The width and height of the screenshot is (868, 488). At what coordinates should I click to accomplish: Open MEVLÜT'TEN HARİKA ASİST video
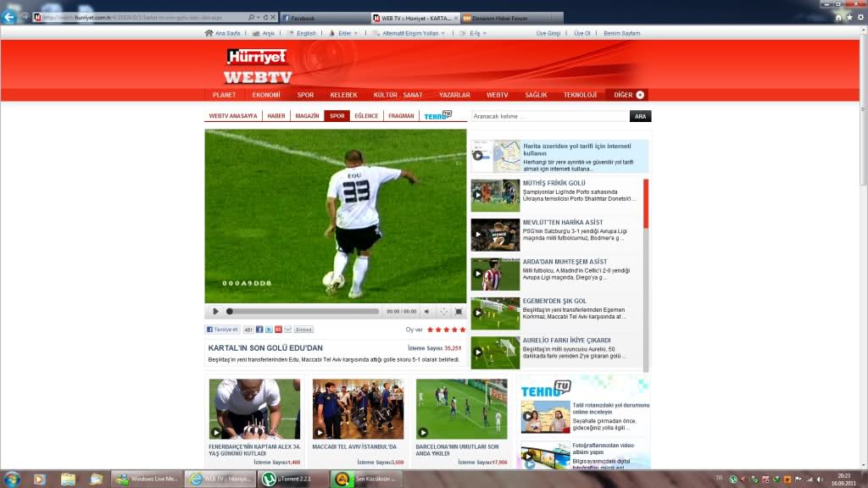point(495,235)
